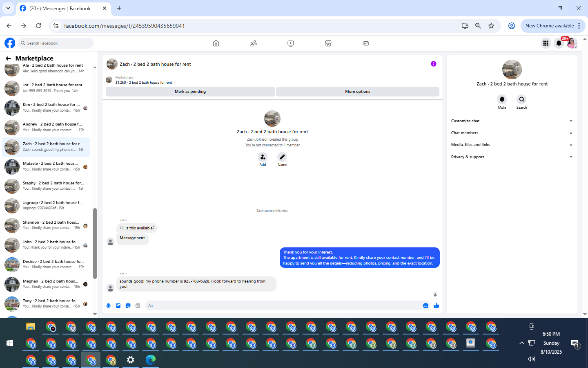Open conversation with John
588x368 pixels.
pos(46,245)
